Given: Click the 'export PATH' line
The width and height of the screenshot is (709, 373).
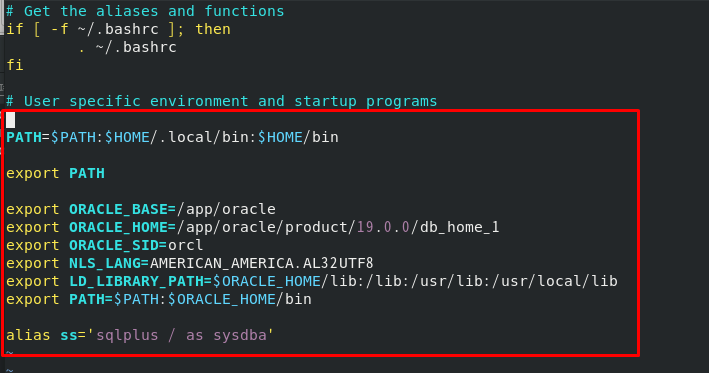Looking at the screenshot, I should [x=55, y=173].
